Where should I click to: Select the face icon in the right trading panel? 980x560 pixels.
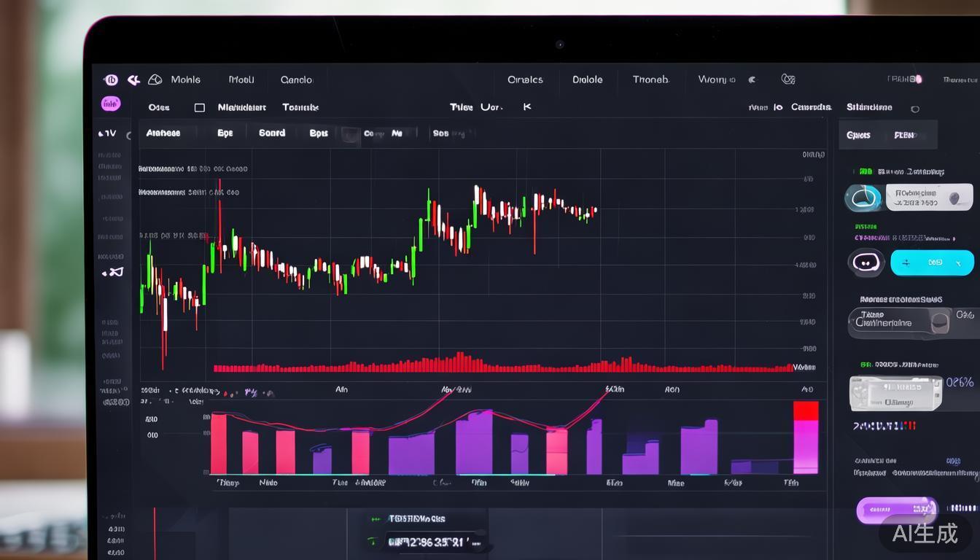[x=866, y=262]
